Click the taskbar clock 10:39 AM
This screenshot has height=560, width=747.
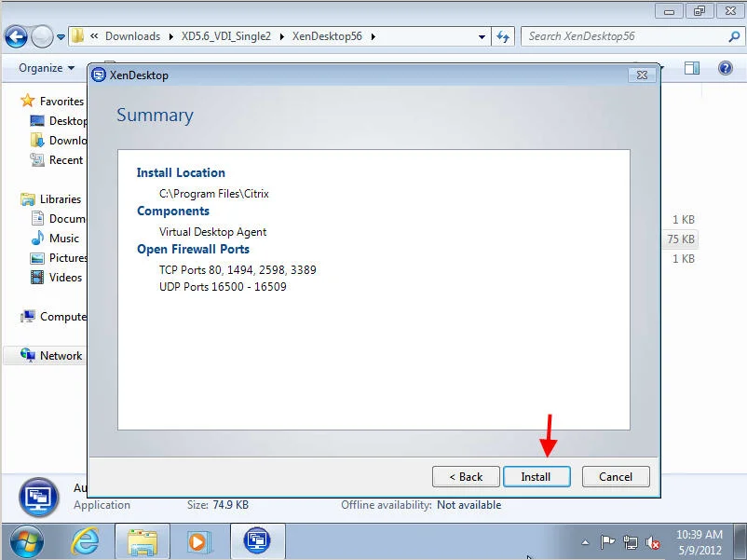click(699, 534)
